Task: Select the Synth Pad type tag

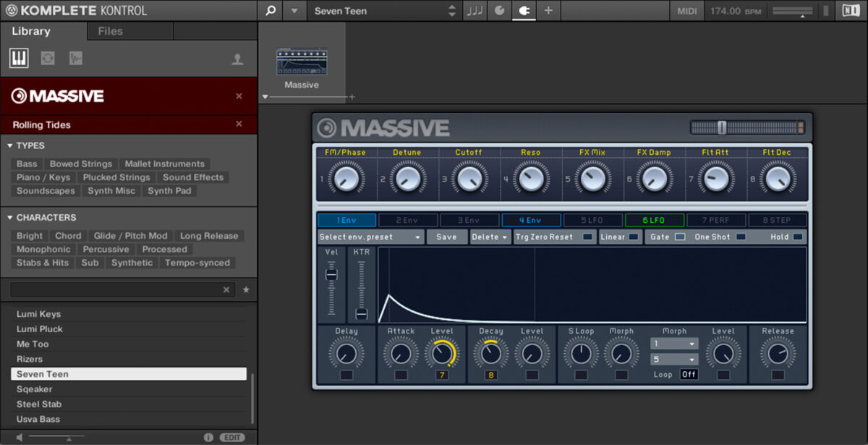Action: click(x=169, y=190)
